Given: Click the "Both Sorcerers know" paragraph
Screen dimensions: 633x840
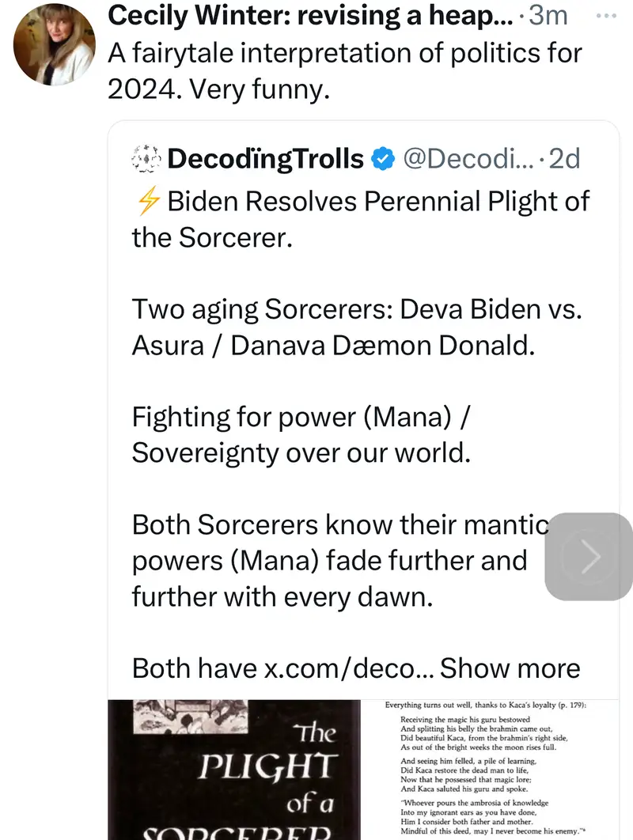Looking at the screenshot, I should pos(332,560).
